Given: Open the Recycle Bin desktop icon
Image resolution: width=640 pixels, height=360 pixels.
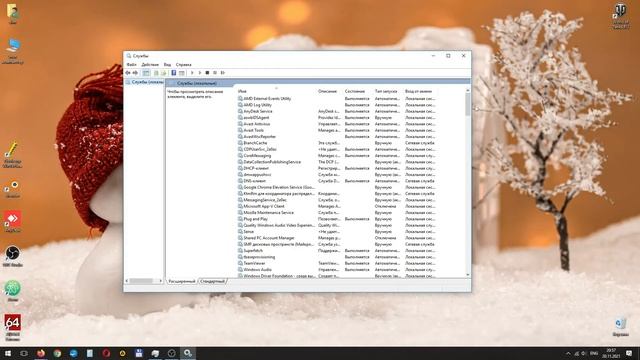Looking at the screenshot, I should tap(620, 327).
